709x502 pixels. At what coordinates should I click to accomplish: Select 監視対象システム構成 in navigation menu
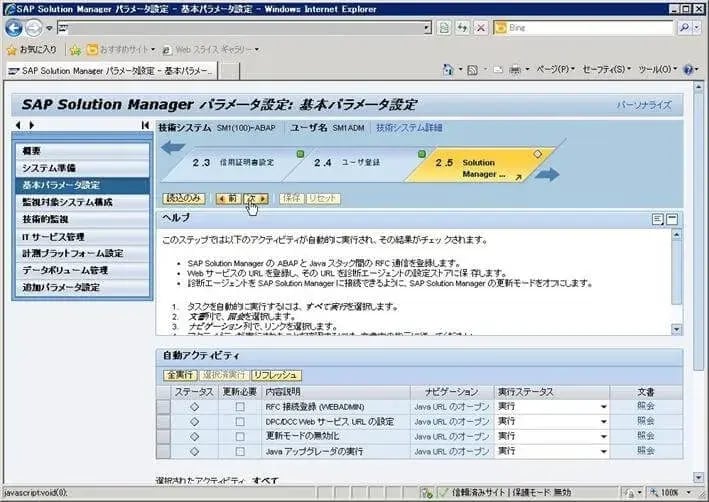82,202
